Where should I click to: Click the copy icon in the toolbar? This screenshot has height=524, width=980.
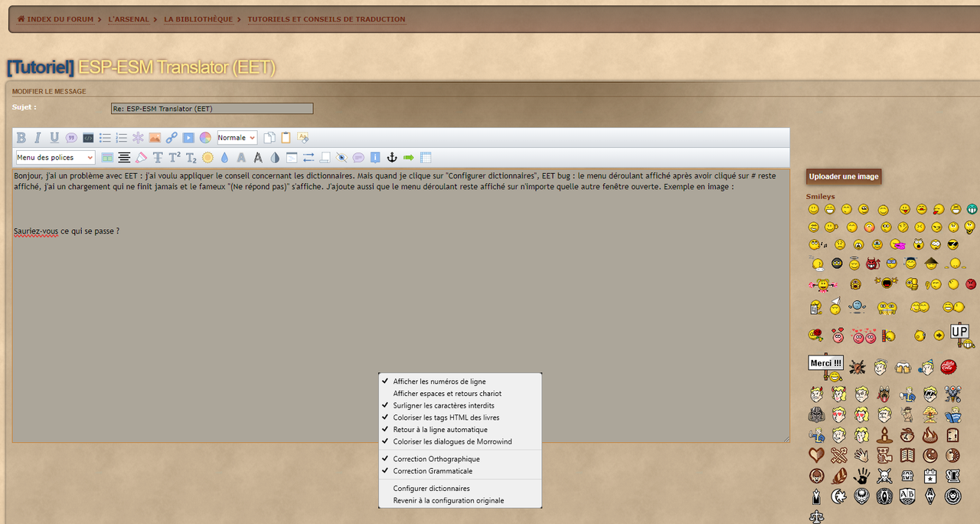(269, 138)
